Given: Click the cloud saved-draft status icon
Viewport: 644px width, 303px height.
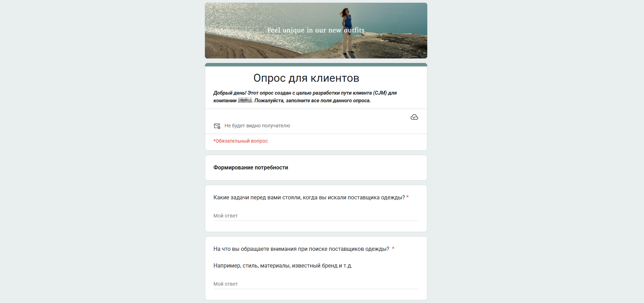Looking at the screenshot, I should pyautogui.click(x=414, y=117).
